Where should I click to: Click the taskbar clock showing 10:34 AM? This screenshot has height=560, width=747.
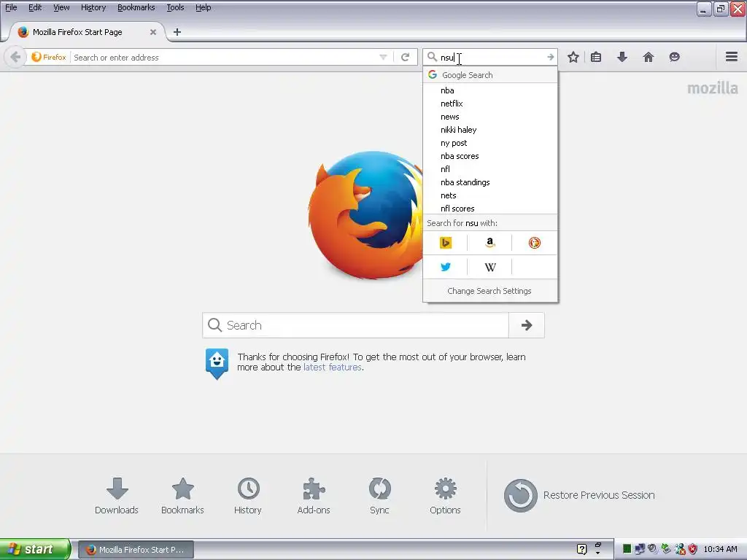[720, 549]
